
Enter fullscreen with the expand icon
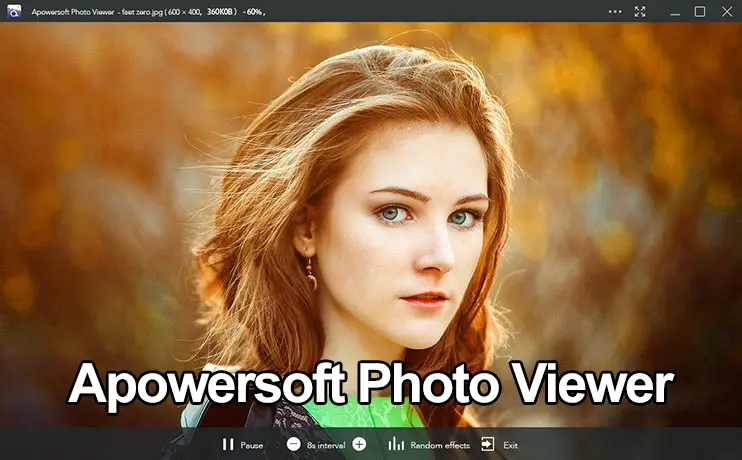point(640,11)
